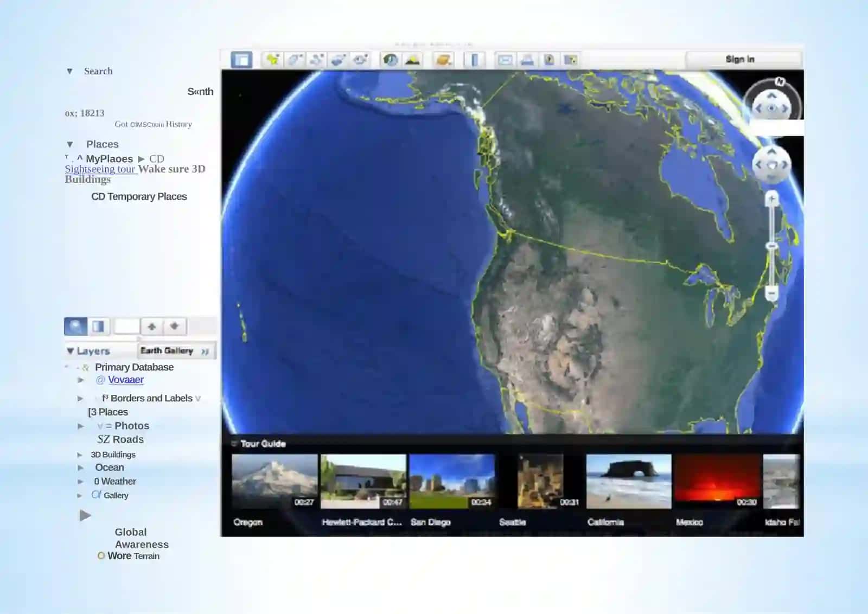Expand the Weather layer arrow

pos(81,482)
